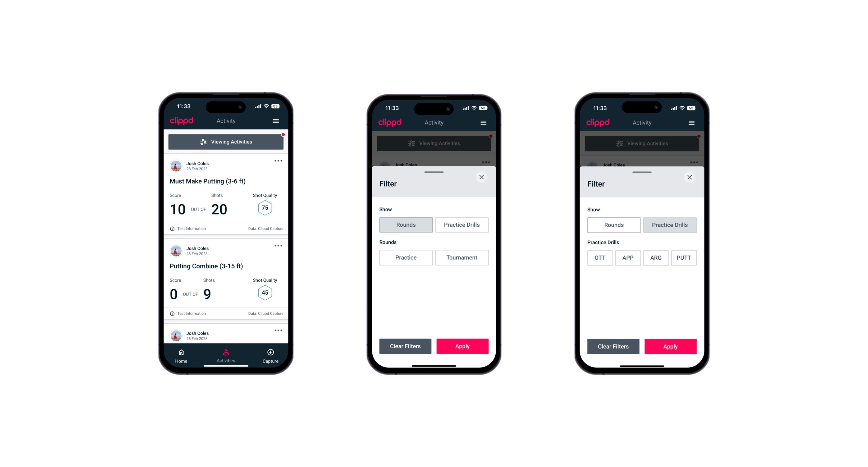The image size is (868, 467).
Task: Select the APP practice drill category
Action: point(628,258)
